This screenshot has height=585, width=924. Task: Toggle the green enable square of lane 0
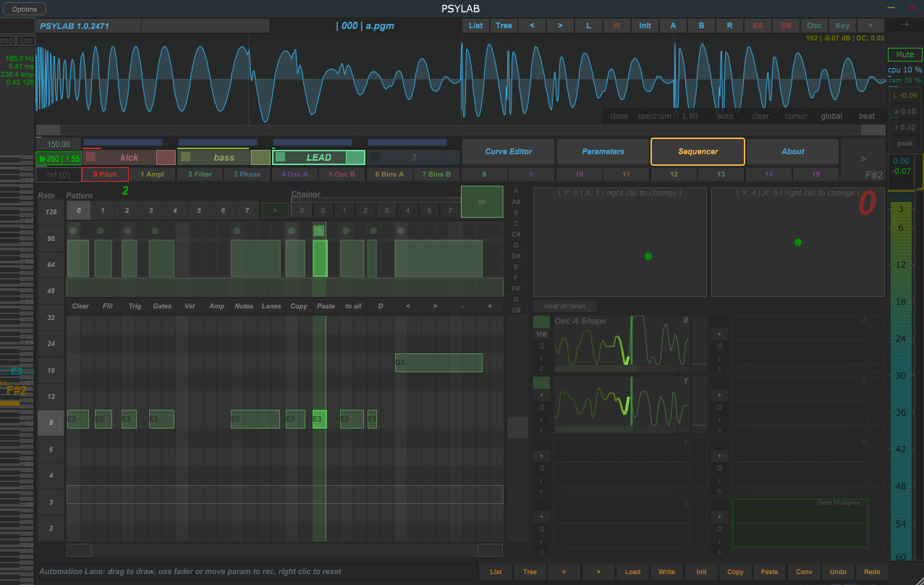pyautogui.click(x=541, y=322)
